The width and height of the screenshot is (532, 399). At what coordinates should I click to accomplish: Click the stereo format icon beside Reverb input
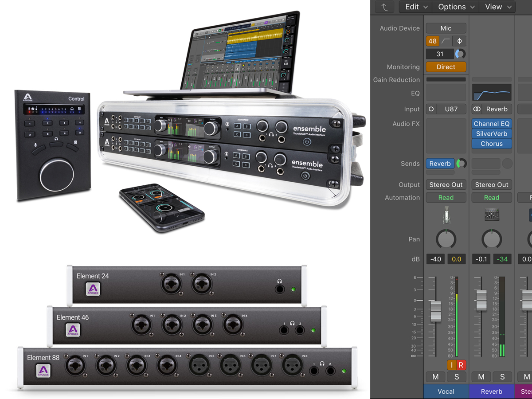coord(477,109)
